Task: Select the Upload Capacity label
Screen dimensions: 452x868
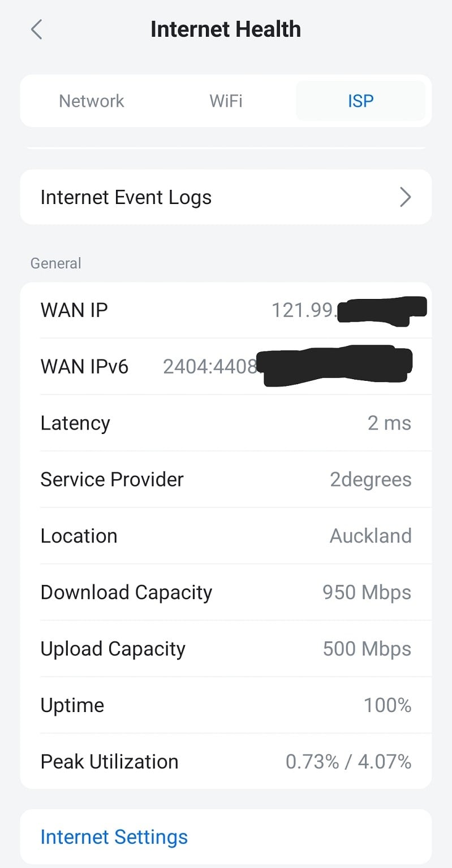Action: point(113,649)
